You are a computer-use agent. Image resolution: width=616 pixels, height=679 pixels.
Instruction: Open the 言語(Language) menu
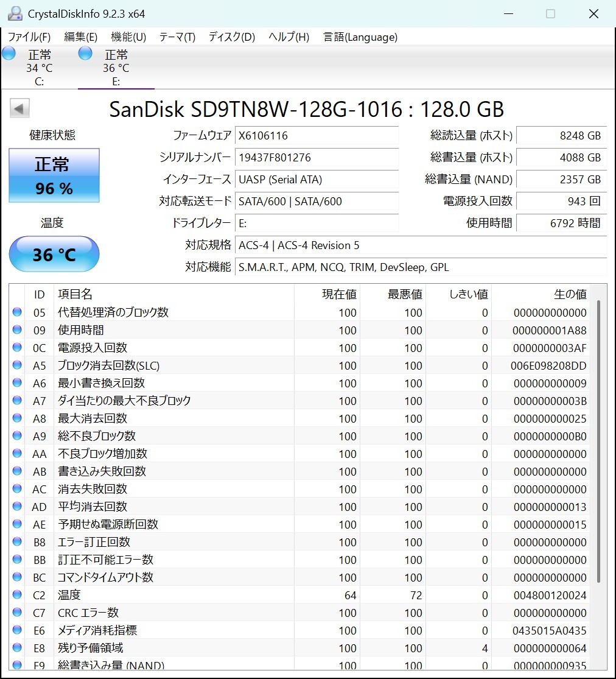[x=360, y=37]
